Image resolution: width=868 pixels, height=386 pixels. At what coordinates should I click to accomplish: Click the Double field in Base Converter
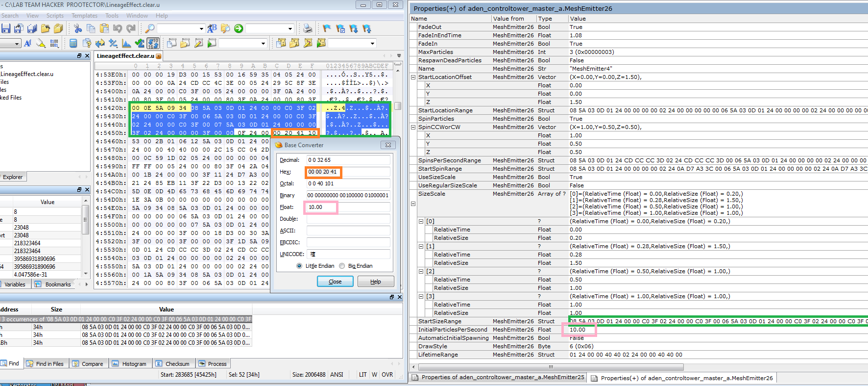pyautogui.click(x=348, y=219)
